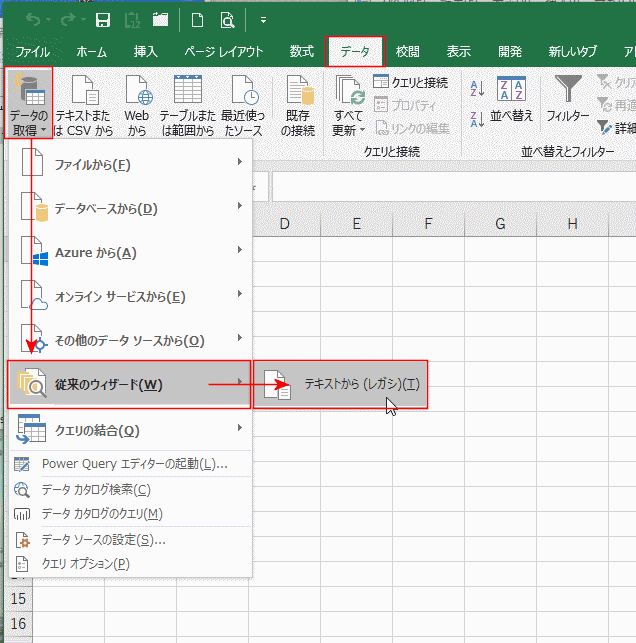Click the クエリと接続 button
Viewport: 636px width, 643px height.
pyautogui.click(x=410, y=82)
